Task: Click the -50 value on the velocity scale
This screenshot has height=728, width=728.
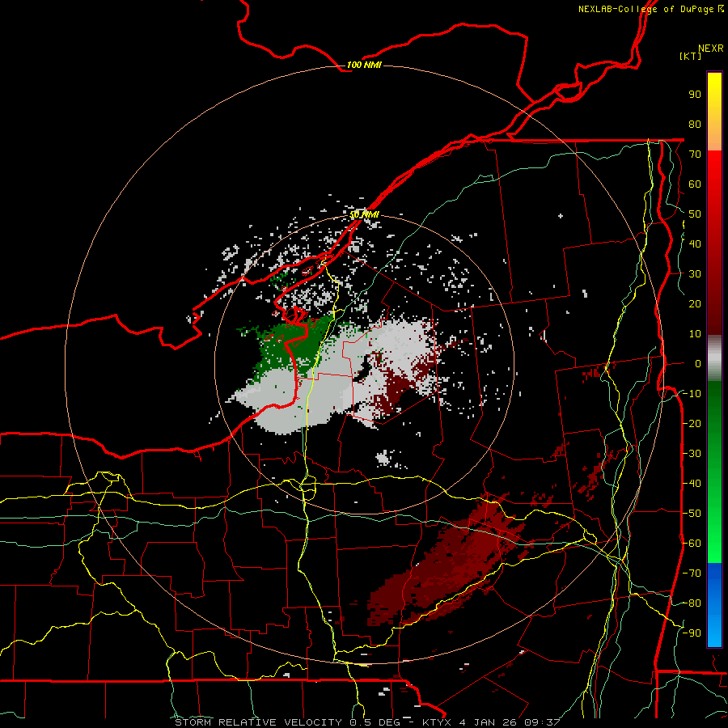Action: click(692, 514)
